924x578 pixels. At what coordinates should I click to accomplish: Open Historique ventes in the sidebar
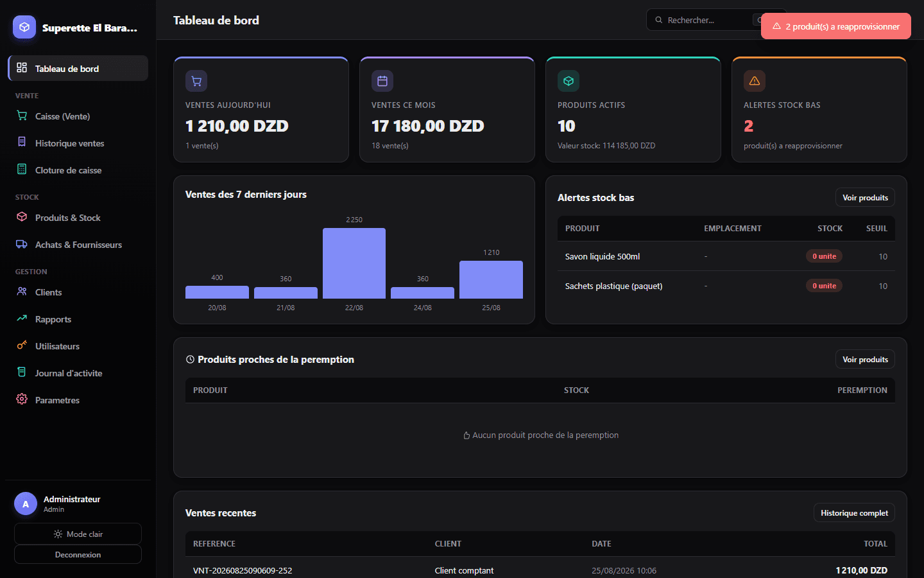(x=78, y=143)
